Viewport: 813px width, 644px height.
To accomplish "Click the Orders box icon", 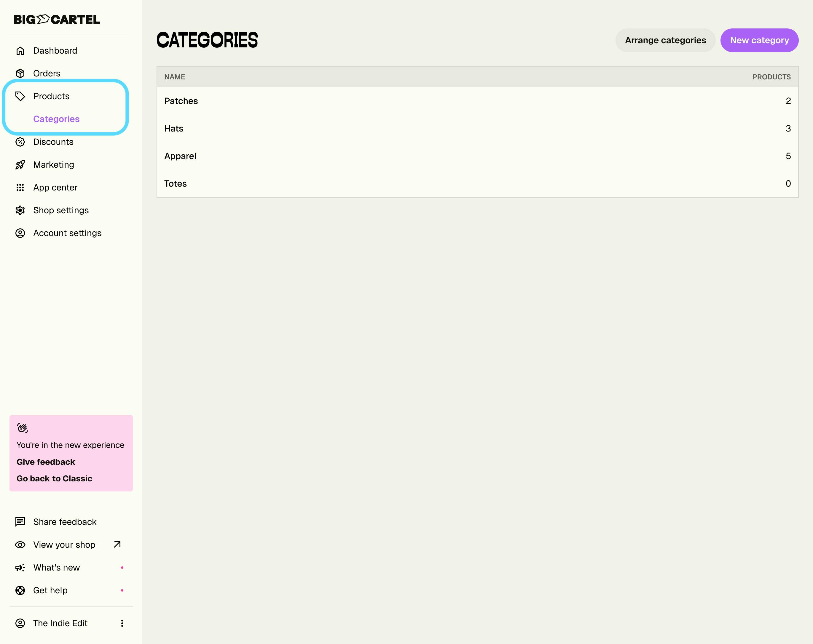I will pyautogui.click(x=20, y=73).
